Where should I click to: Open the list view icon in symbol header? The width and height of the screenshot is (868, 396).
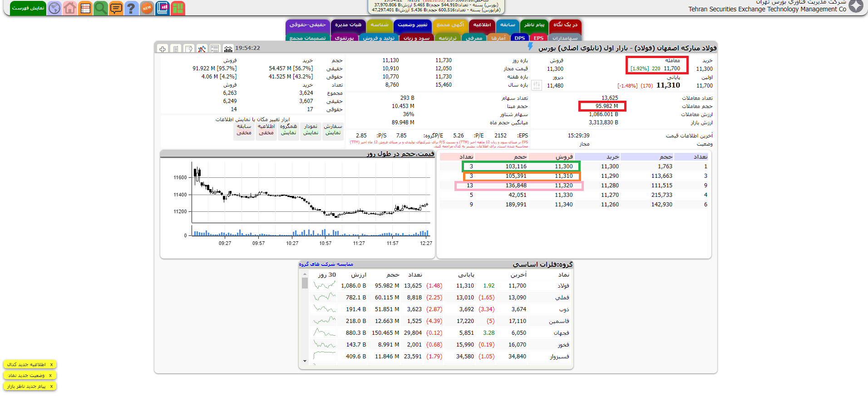[215, 49]
